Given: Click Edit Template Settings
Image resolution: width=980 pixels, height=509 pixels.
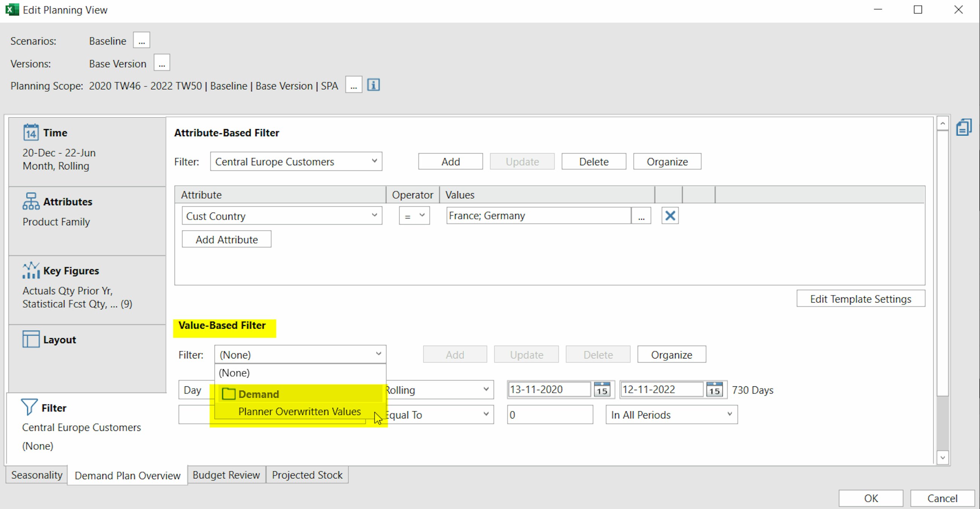Looking at the screenshot, I should [861, 298].
